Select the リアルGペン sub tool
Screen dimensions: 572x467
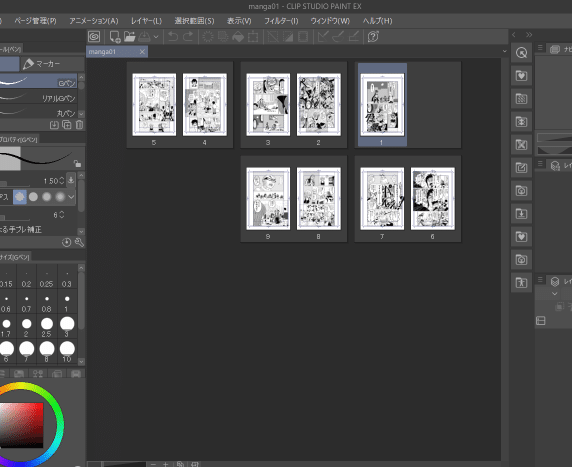[38, 96]
